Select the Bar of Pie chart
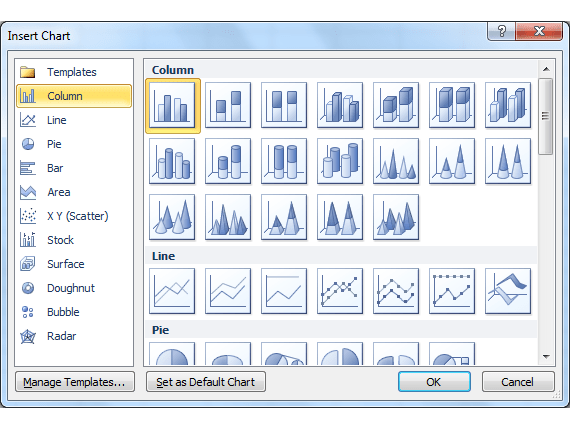 point(452,354)
